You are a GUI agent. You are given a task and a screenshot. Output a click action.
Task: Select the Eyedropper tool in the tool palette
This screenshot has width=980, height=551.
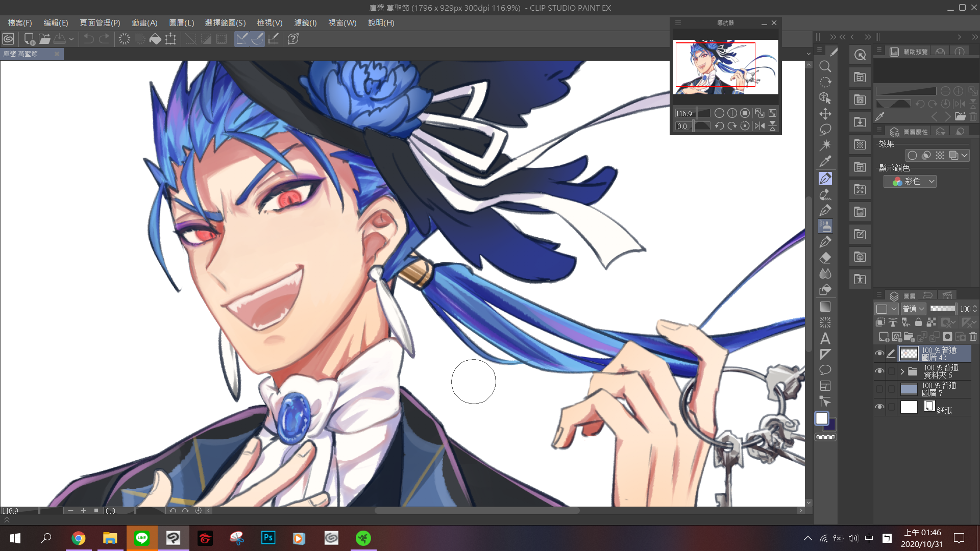825,161
